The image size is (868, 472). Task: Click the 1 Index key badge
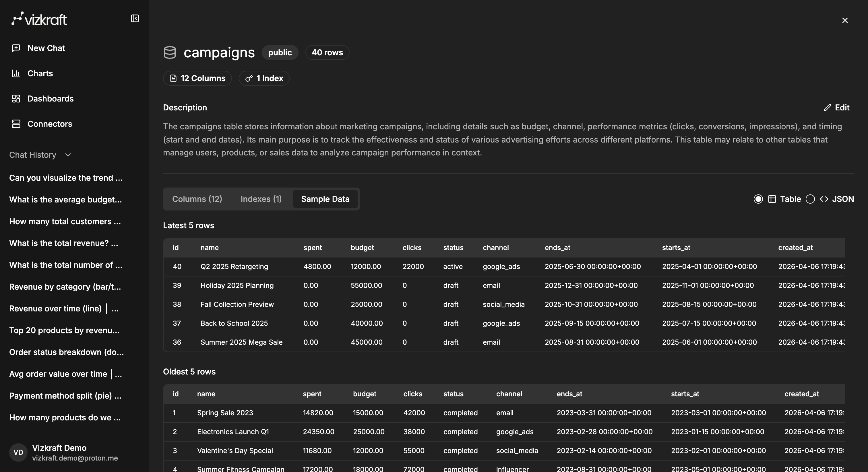(264, 78)
